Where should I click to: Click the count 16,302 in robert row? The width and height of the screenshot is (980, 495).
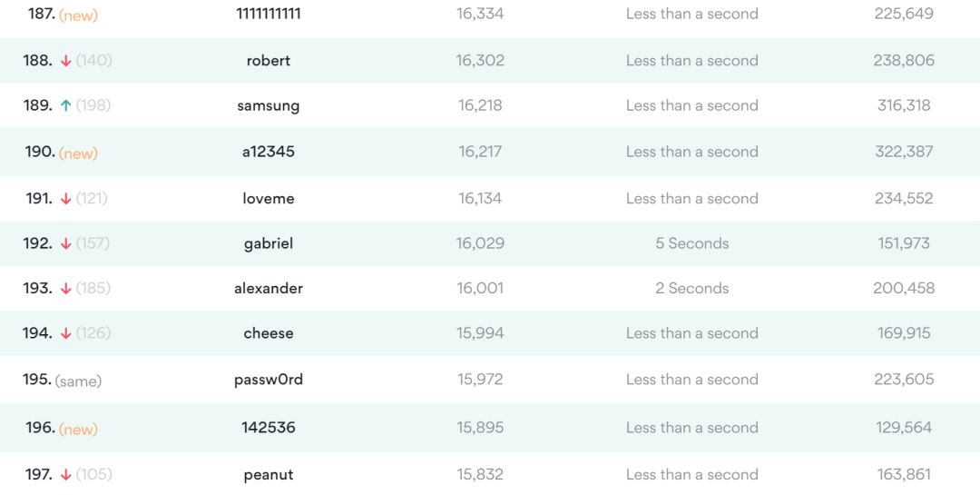coord(480,61)
